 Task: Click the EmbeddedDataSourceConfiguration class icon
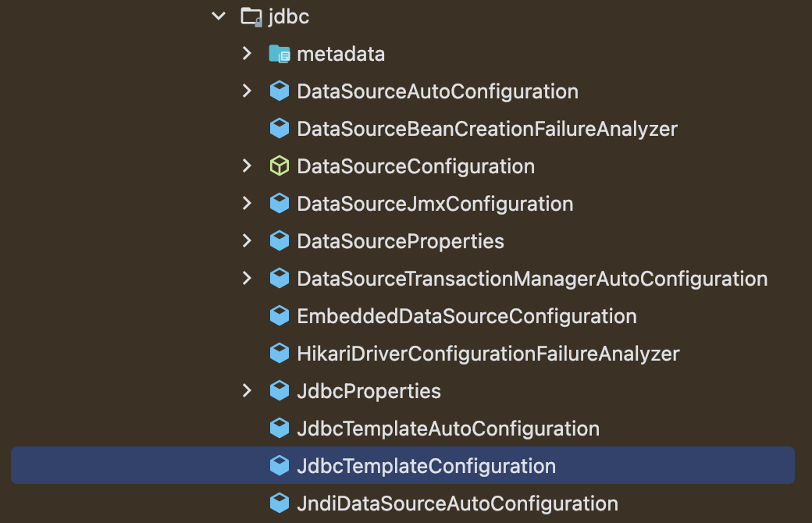point(280,316)
